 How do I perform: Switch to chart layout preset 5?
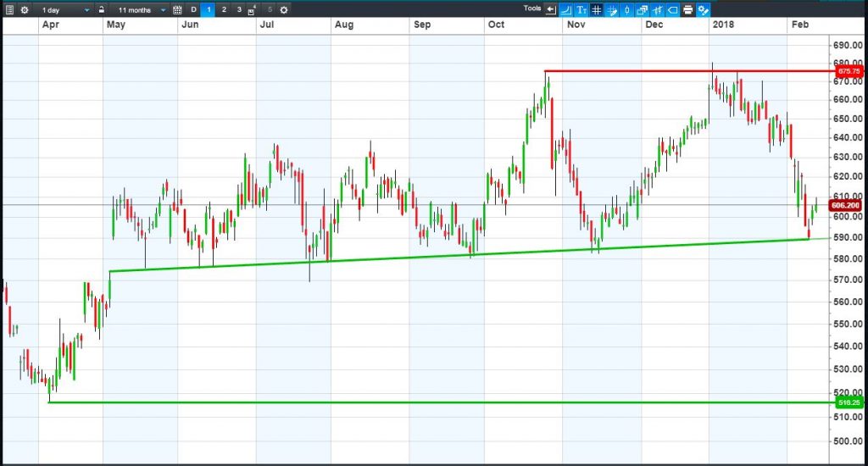(270, 9)
